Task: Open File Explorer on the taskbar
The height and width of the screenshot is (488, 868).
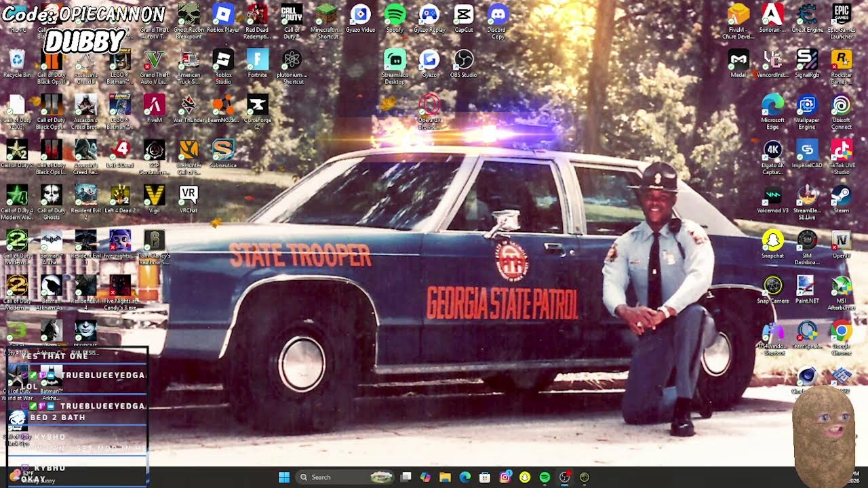Action: (x=445, y=477)
